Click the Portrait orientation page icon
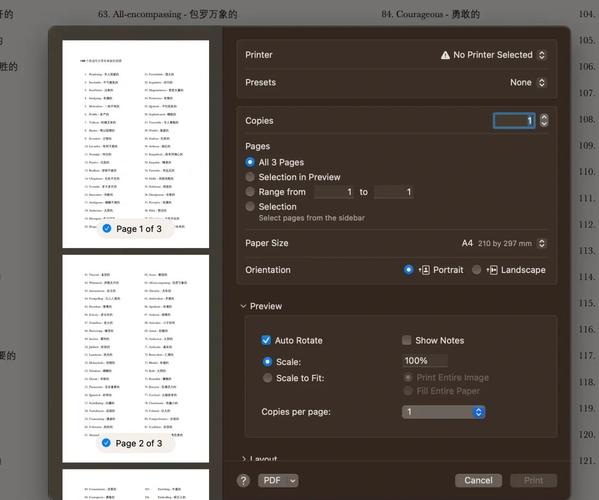Screen dimensions: 599x500 (424, 270)
